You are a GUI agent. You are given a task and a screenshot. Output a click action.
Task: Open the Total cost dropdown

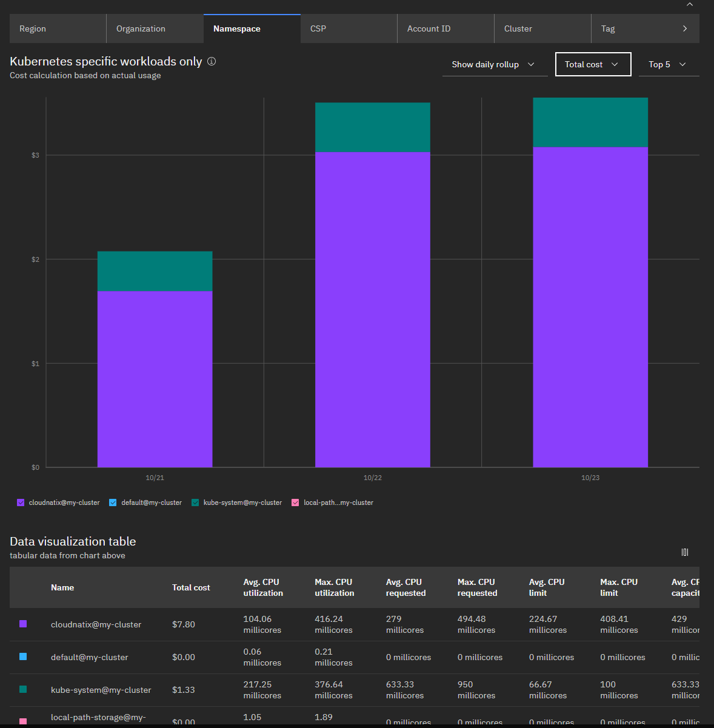point(593,64)
